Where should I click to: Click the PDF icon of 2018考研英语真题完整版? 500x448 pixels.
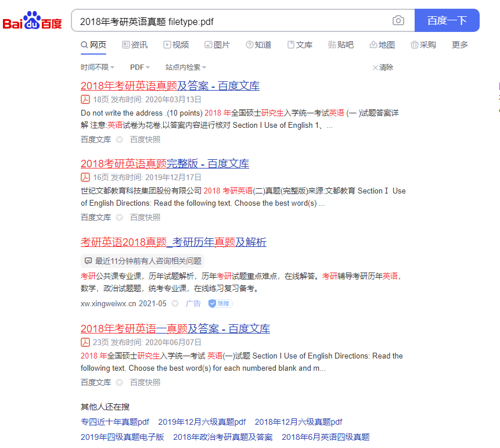[x=85, y=177]
